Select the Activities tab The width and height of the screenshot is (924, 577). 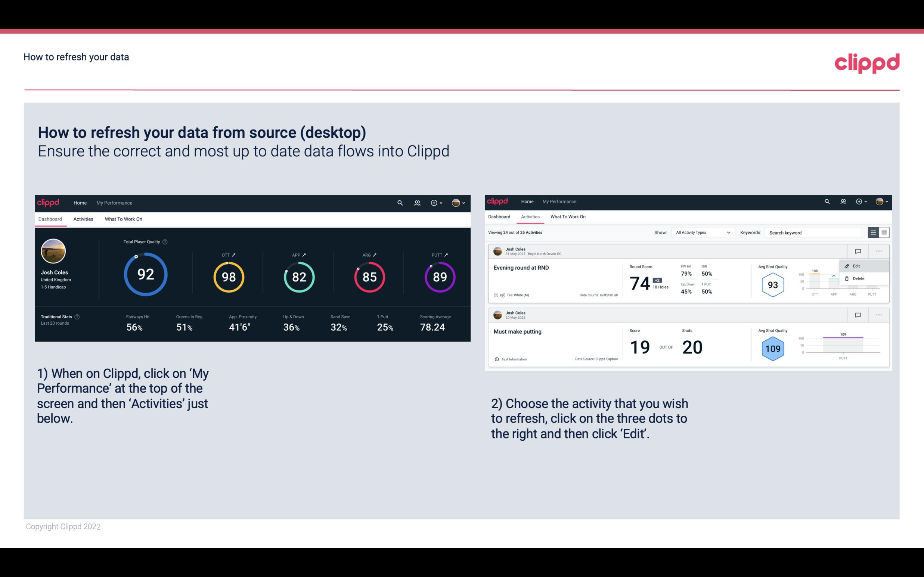(83, 219)
